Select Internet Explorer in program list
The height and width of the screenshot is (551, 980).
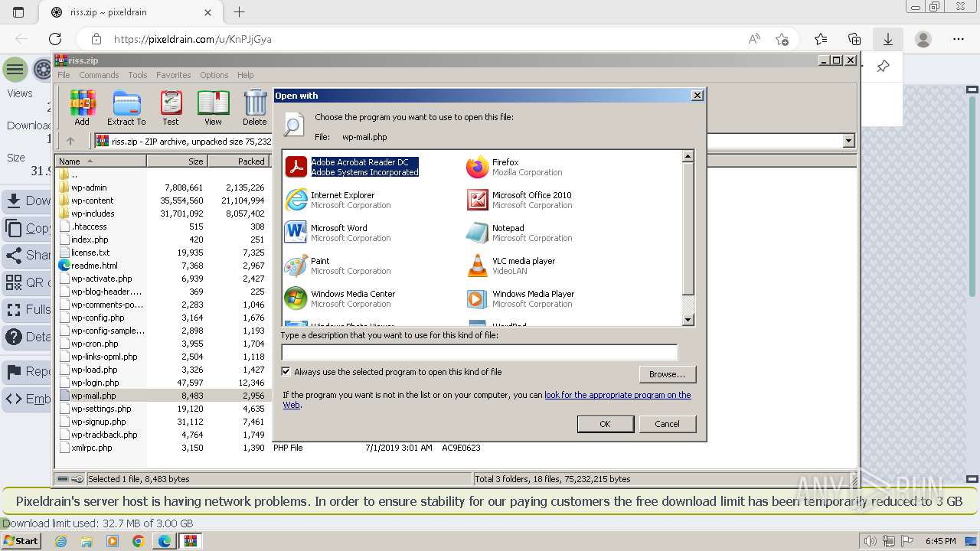(338, 200)
